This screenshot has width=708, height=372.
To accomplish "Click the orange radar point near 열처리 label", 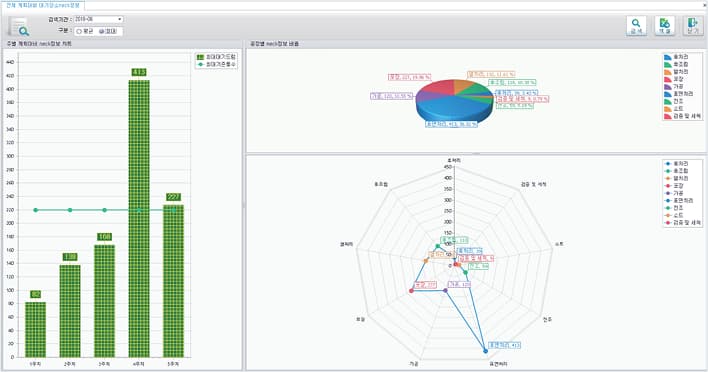I will point(426,260).
